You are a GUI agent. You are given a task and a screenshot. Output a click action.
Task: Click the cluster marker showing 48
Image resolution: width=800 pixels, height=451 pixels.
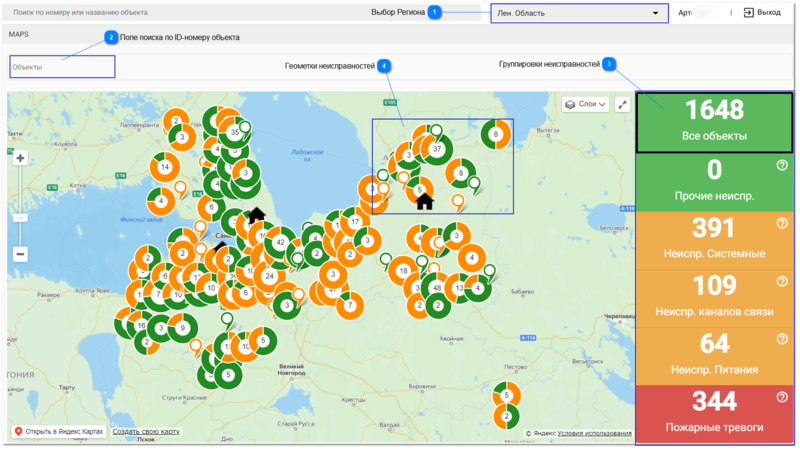tap(437, 288)
